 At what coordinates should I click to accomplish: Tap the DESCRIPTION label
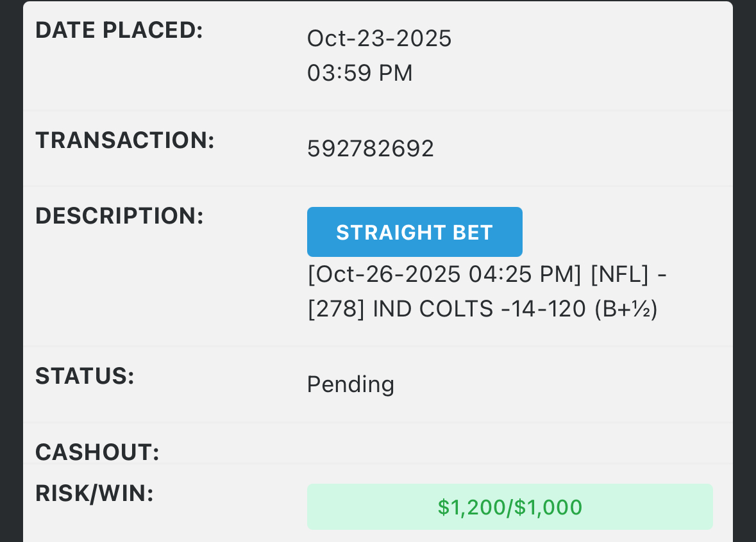pos(119,216)
